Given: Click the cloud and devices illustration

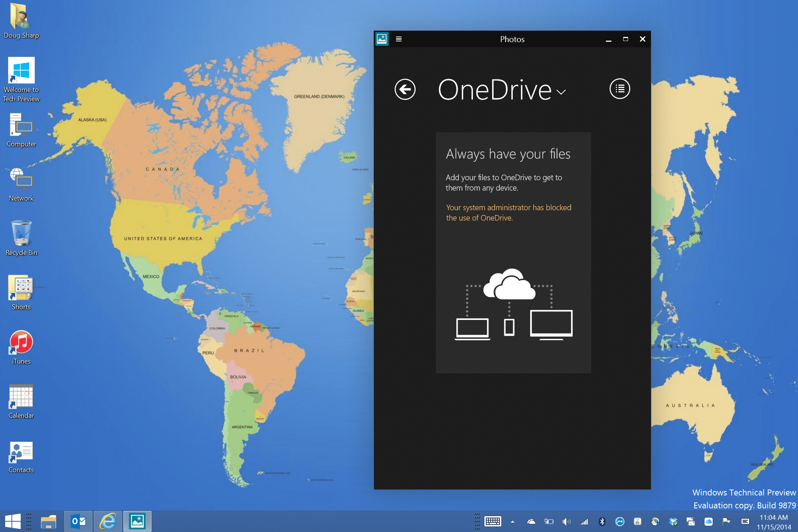Looking at the screenshot, I should click(x=514, y=304).
